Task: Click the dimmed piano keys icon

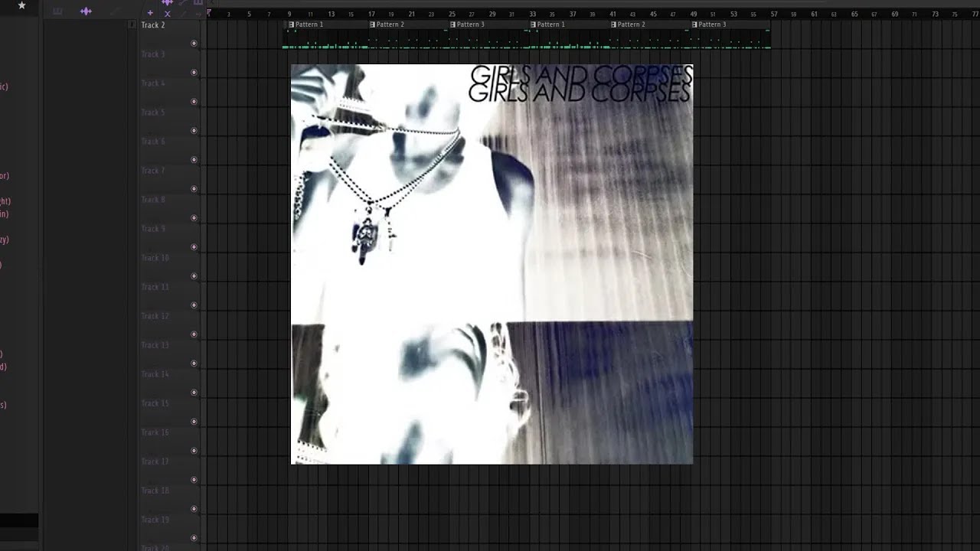Action: (57, 11)
